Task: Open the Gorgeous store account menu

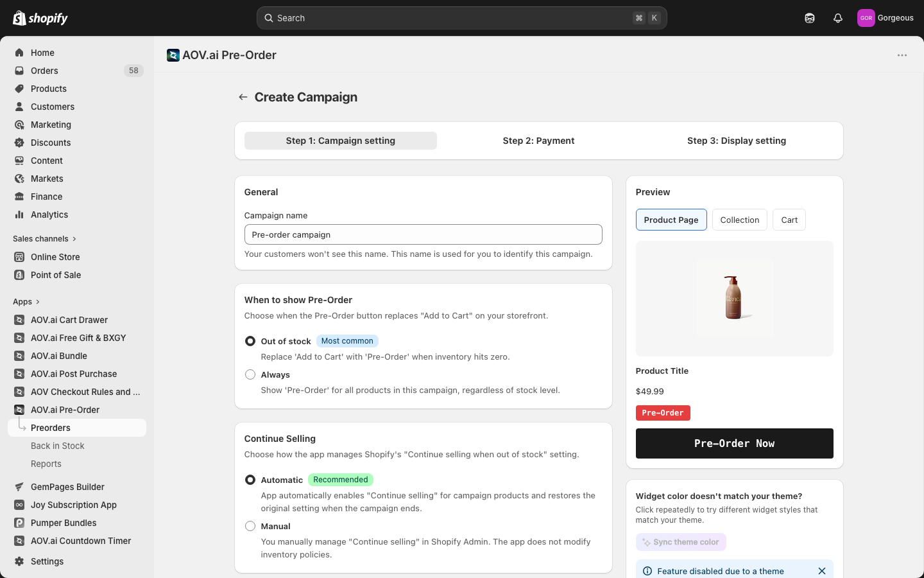Action: [x=886, y=18]
